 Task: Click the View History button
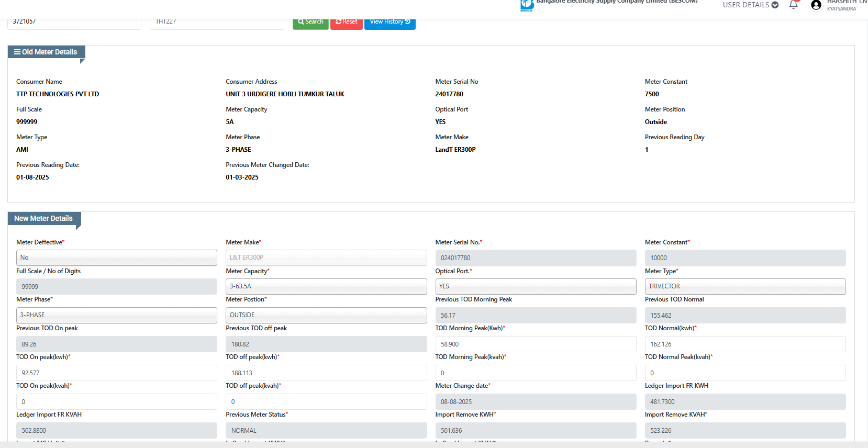pyautogui.click(x=390, y=22)
